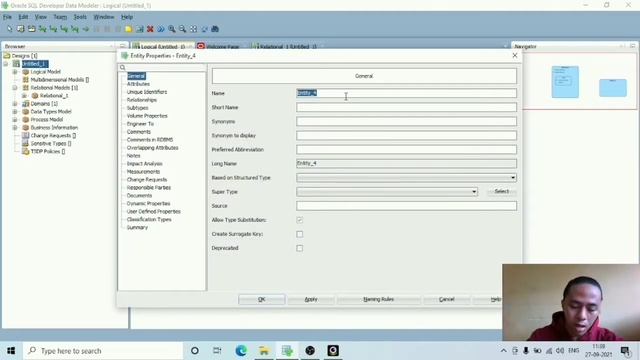This screenshot has width=640, height=360.
Task: Expand the Logical Model tree node
Action: [x=15, y=72]
